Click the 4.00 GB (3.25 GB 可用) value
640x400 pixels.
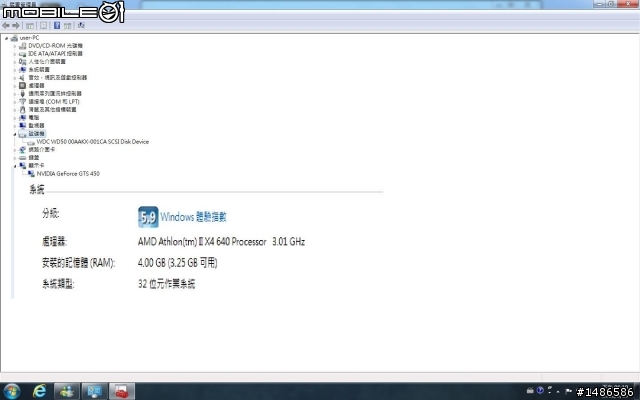(x=178, y=262)
